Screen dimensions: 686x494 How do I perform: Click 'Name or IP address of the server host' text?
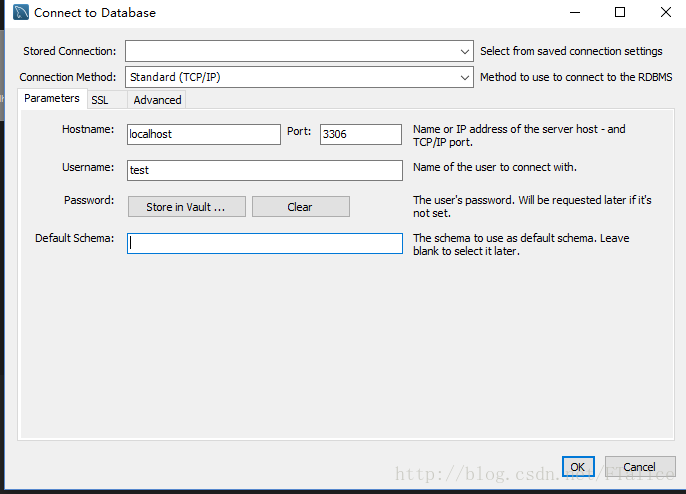[x=519, y=136]
